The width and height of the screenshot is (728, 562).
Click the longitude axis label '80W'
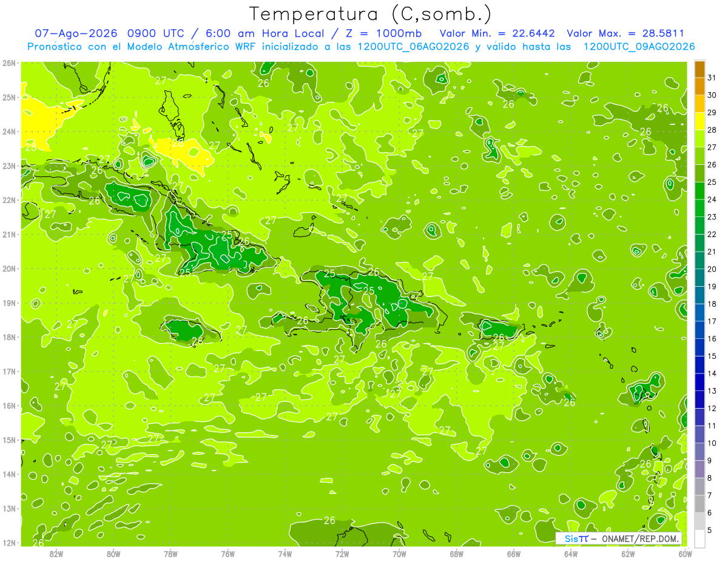113,554
